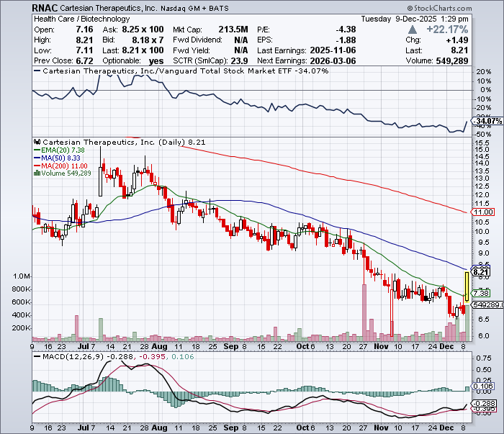Click the MA(200) 11.00 legend entry
504x434 pixels.
60,166
